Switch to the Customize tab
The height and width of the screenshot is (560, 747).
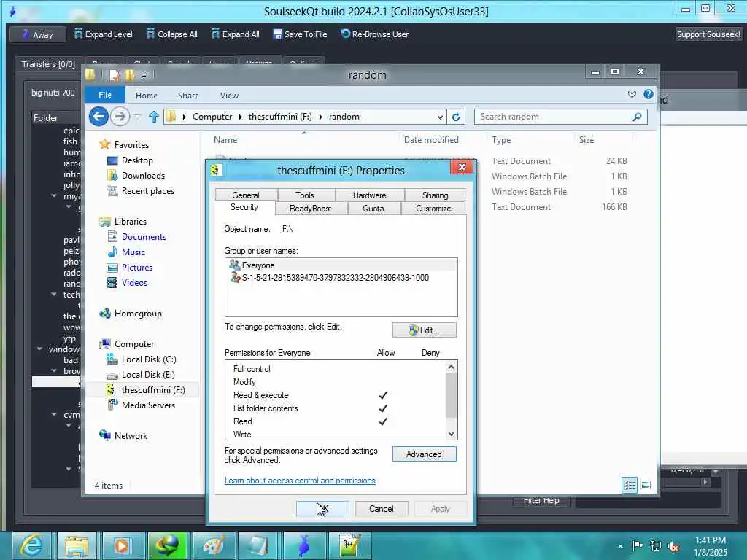433,209
